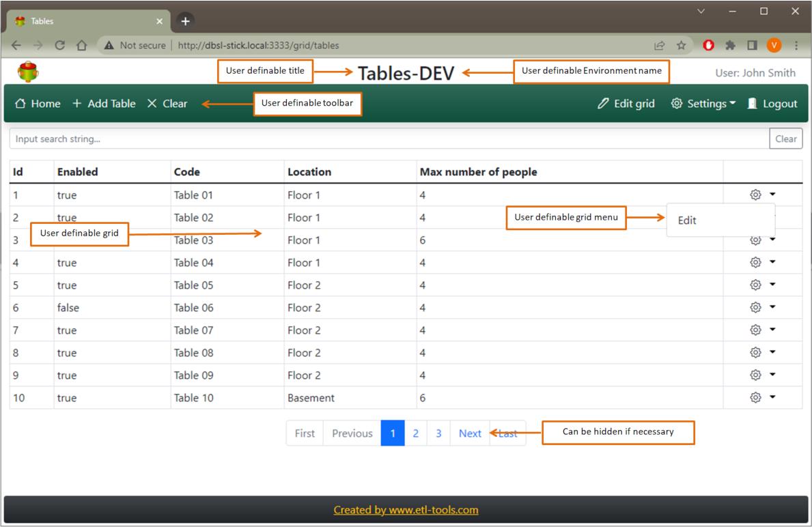
Task: Click the toolbar Clear item
Action: point(167,104)
